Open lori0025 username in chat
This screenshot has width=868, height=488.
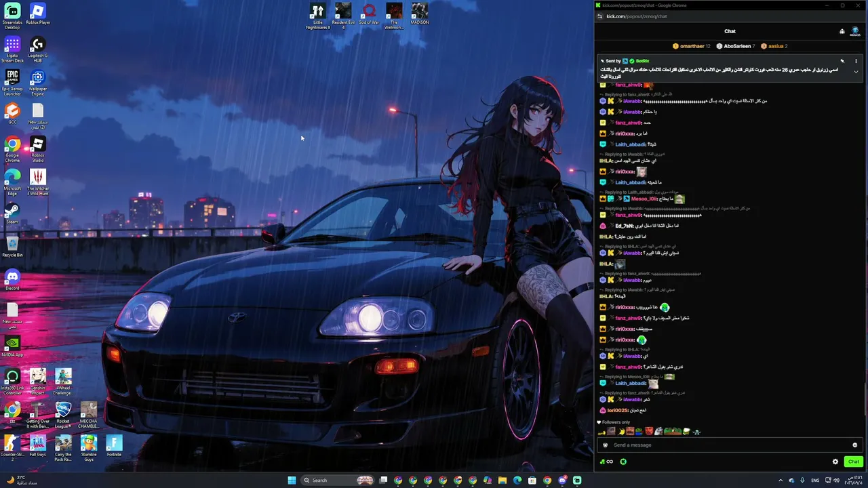point(618,410)
